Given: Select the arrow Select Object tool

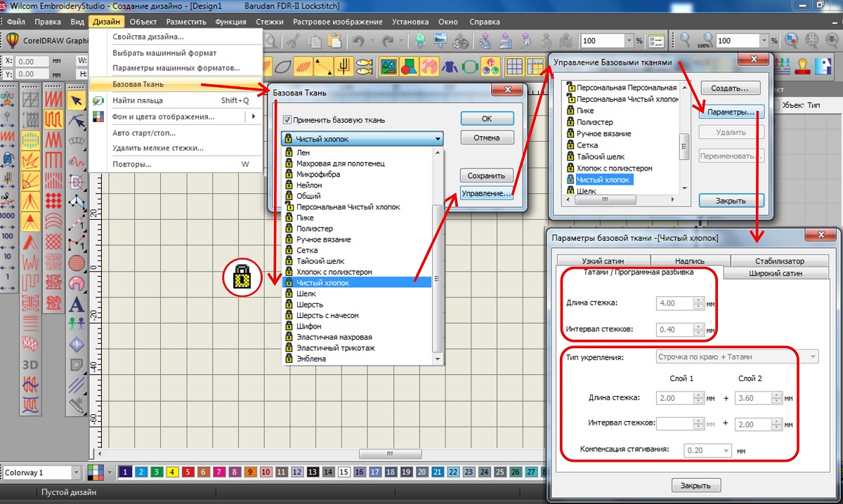Looking at the screenshot, I should tap(76, 101).
